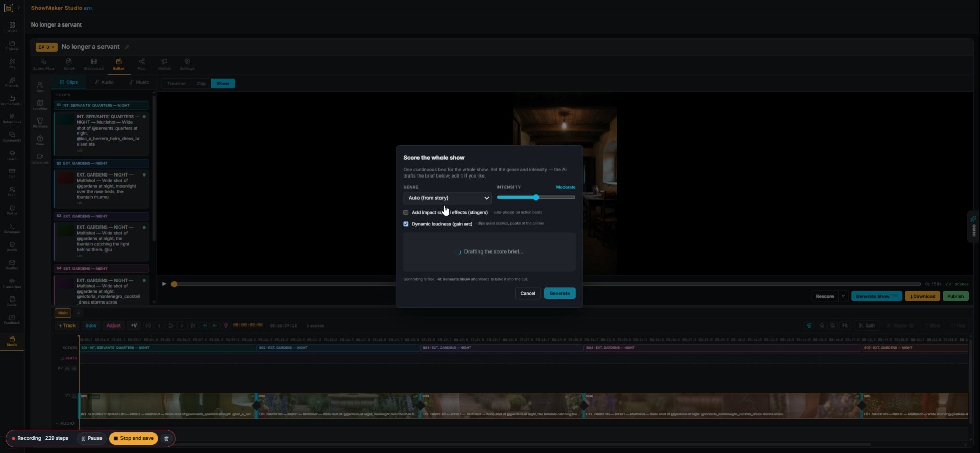Screen dimensions: 980x453
Task: Adjust the Intensity slider
Action: (536, 197)
